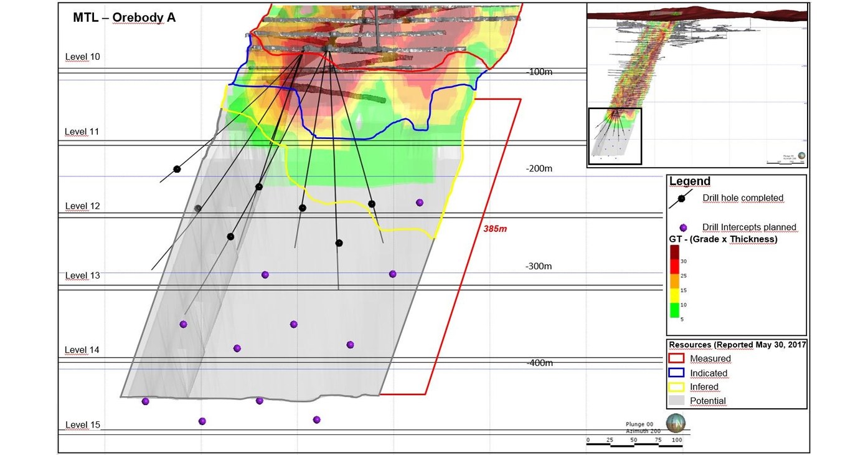Click the 'Level 15' label
868x455 pixels.
82,425
